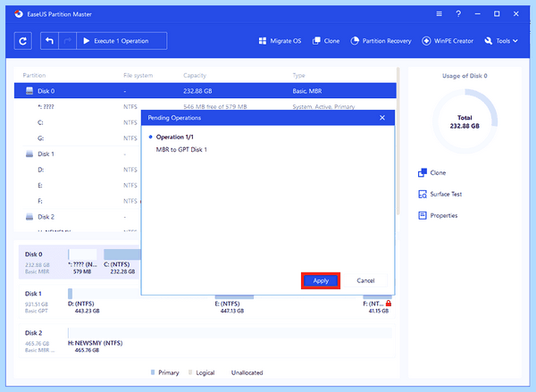The image size is (536, 392).
Task: Click Execute 1 Operation
Action: coord(121,41)
